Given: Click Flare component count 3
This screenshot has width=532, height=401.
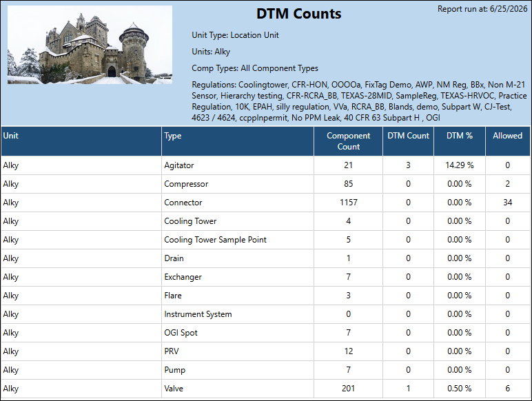Looking at the screenshot, I should (x=349, y=296).
